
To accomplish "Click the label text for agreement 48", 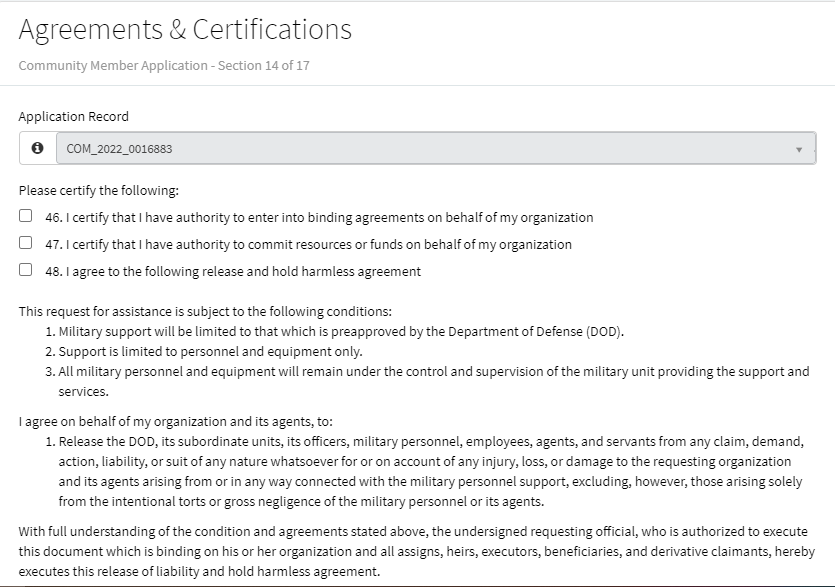I will pyautogui.click(x=233, y=271).
